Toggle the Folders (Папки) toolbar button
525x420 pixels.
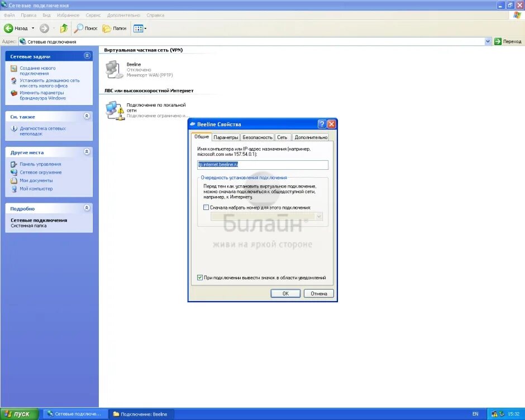(114, 28)
